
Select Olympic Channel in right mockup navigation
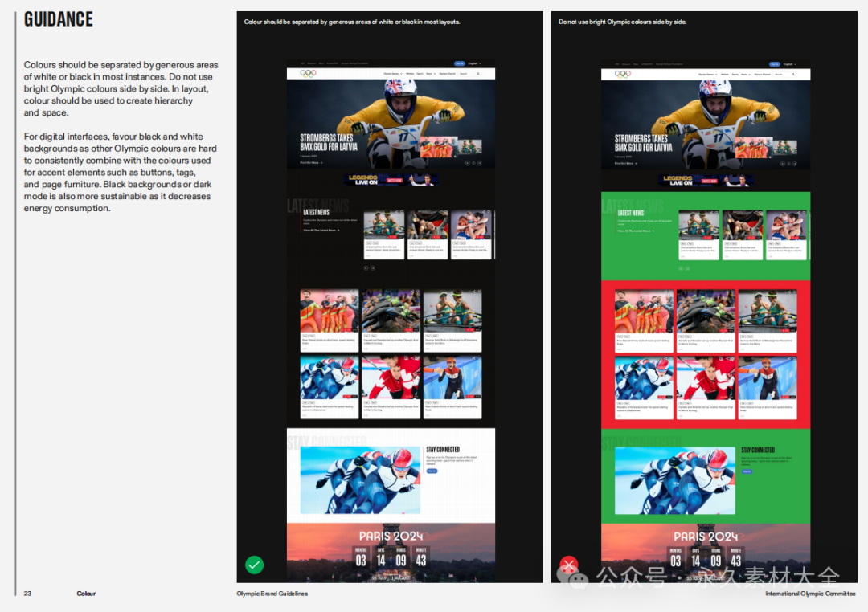(762, 74)
